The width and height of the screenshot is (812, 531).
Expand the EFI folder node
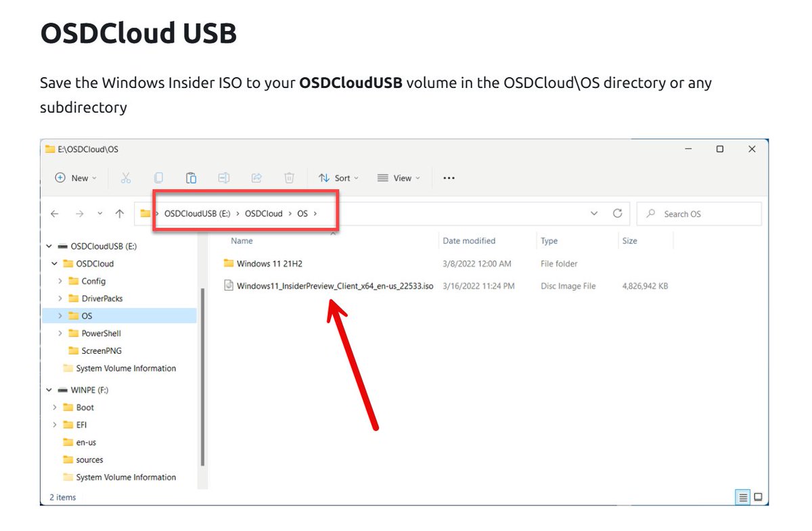[55, 425]
